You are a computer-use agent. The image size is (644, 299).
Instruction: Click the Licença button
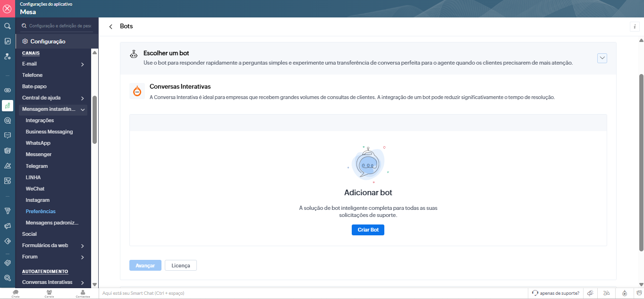click(x=180, y=266)
